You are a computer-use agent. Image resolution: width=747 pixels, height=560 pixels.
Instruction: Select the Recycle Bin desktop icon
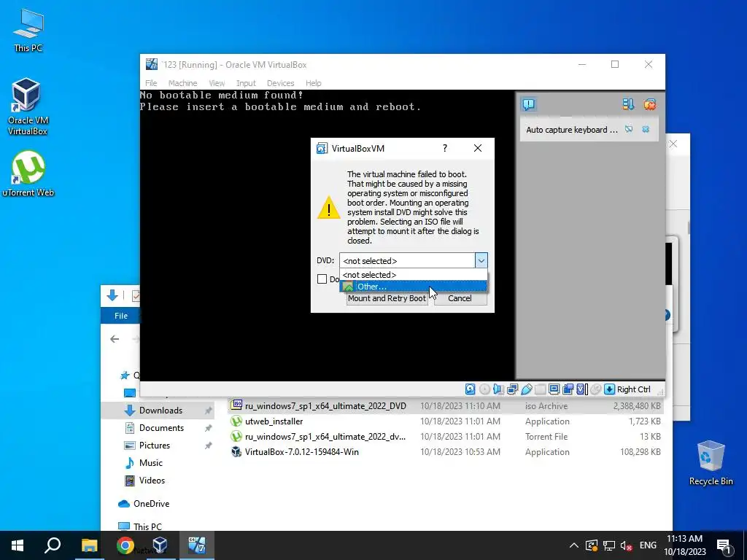click(711, 463)
